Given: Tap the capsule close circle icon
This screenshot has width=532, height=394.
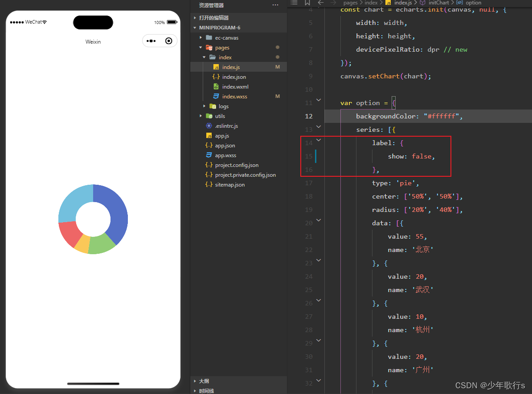Looking at the screenshot, I should pos(168,41).
